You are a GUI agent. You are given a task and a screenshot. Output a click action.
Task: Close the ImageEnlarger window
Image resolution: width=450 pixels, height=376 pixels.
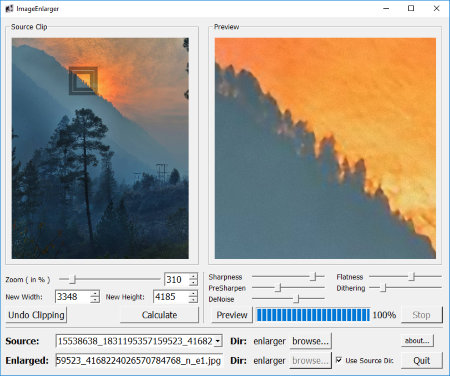click(x=436, y=8)
